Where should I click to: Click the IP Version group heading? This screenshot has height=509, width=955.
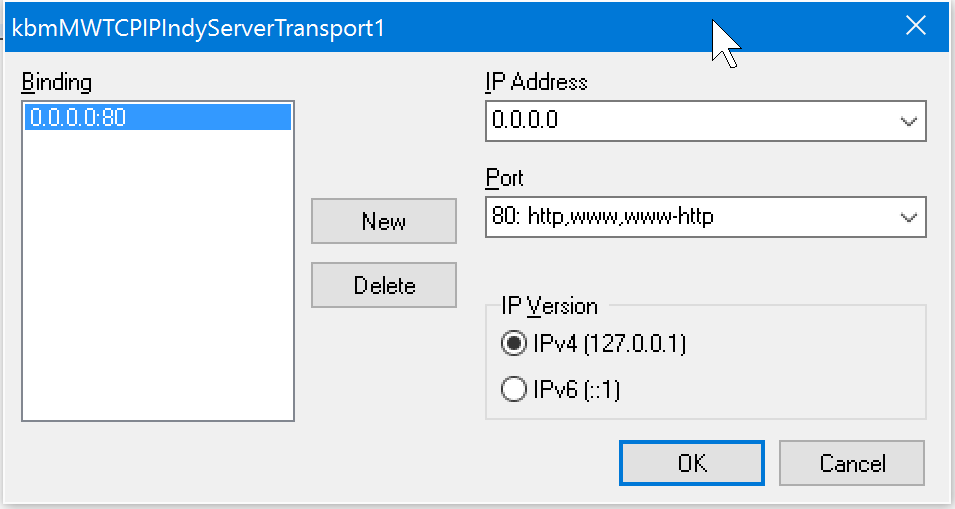click(549, 306)
